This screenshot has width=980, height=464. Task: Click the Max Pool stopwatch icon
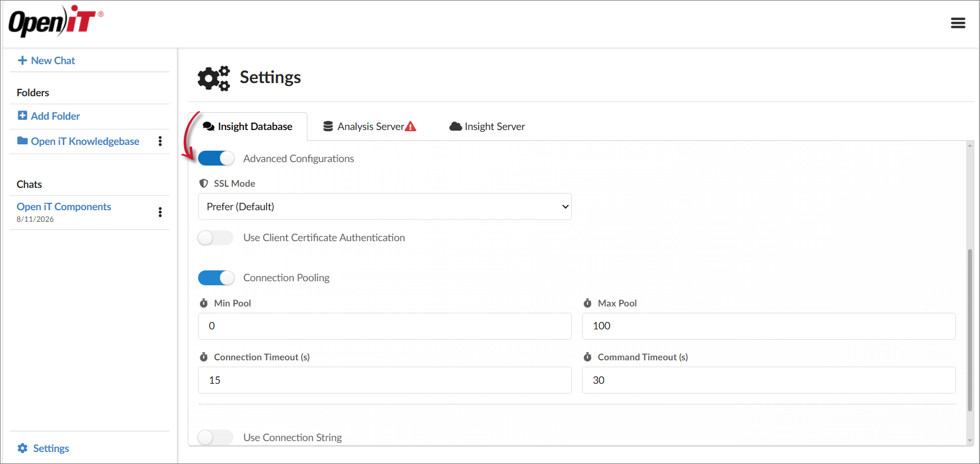click(587, 303)
